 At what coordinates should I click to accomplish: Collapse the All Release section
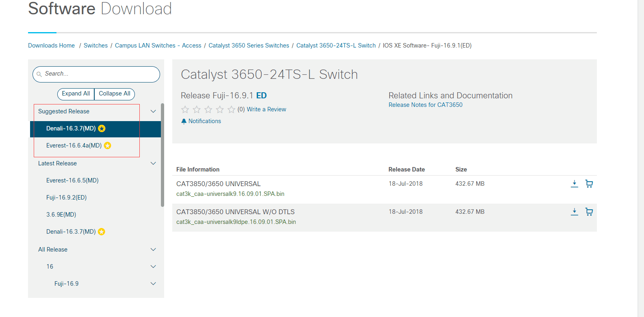153,250
